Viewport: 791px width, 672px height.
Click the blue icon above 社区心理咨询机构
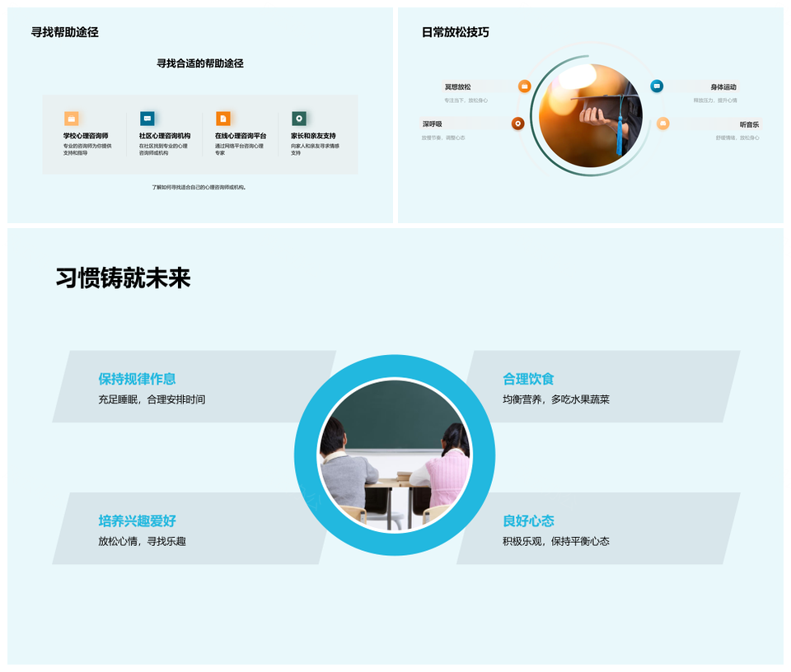click(x=147, y=119)
